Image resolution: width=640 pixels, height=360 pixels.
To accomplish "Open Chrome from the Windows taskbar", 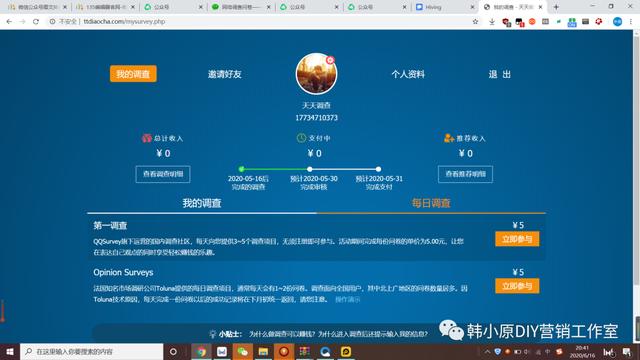I will (201, 351).
